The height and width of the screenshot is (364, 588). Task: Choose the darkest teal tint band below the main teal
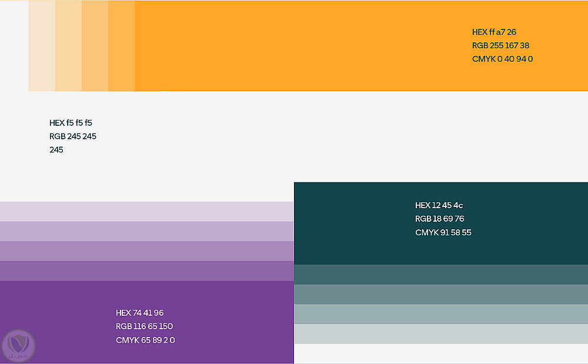(x=441, y=275)
